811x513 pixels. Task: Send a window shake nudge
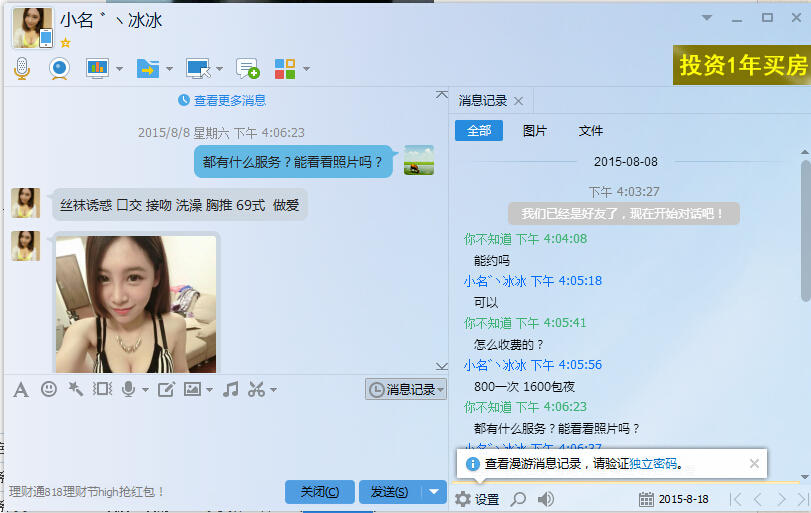coord(75,389)
